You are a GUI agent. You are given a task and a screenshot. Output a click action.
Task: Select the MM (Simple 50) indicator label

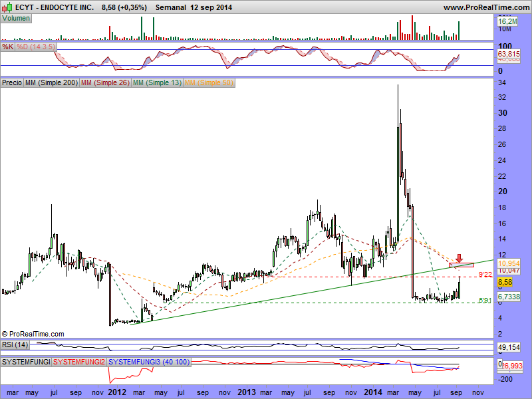pyautogui.click(x=209, y=83)
